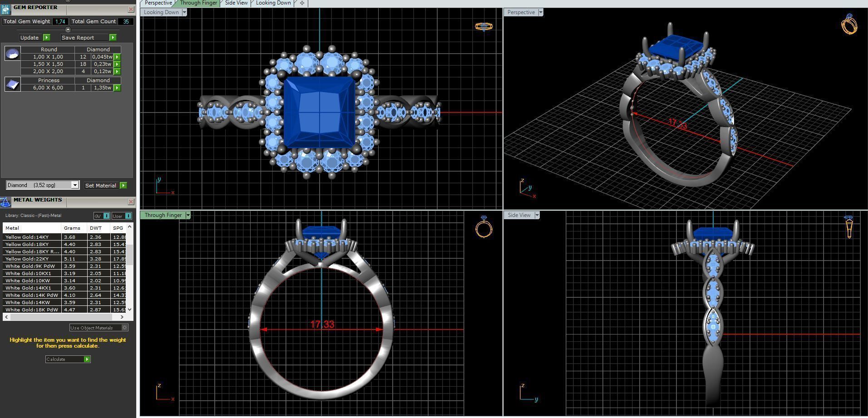
Task: Close the Metal Weights panel
Action: click(x=131, y=202)
